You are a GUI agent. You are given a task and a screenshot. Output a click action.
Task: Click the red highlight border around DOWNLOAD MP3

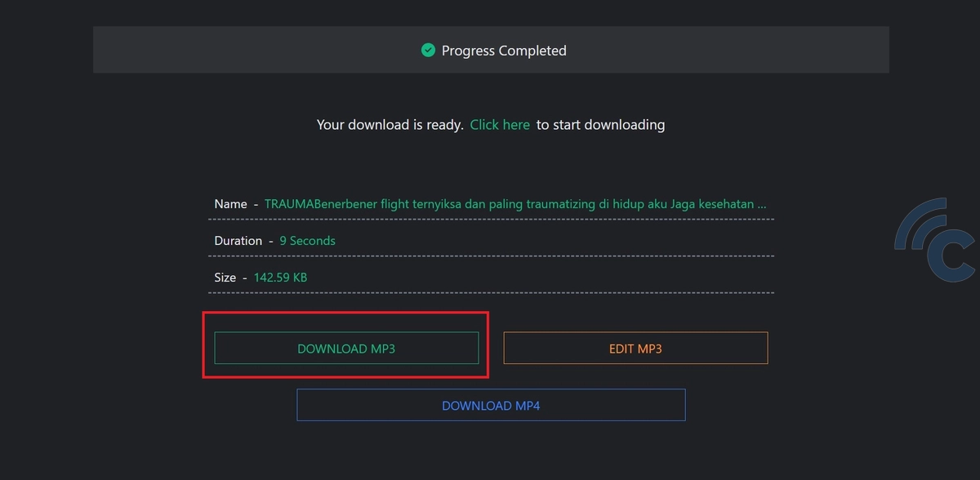pos(345,313)
